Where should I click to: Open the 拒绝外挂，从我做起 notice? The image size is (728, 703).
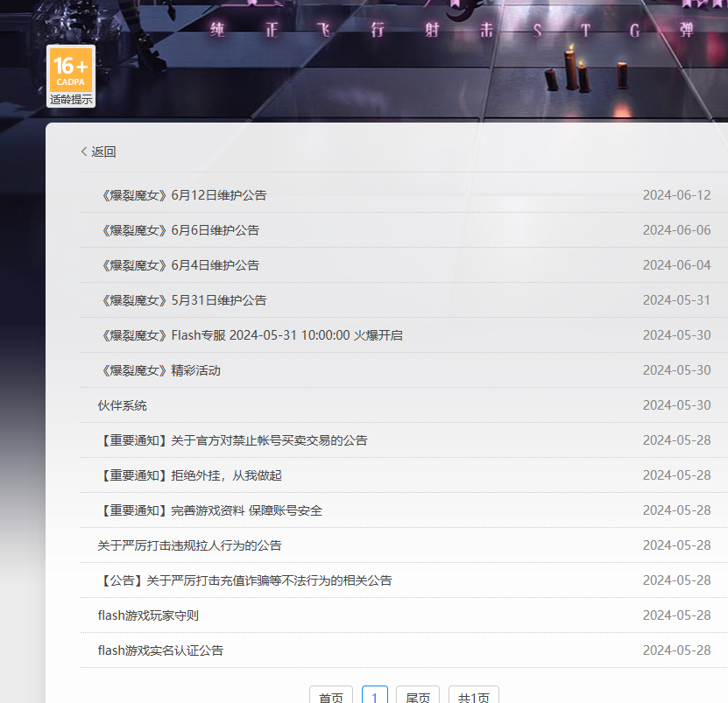(x=190, y=475)
